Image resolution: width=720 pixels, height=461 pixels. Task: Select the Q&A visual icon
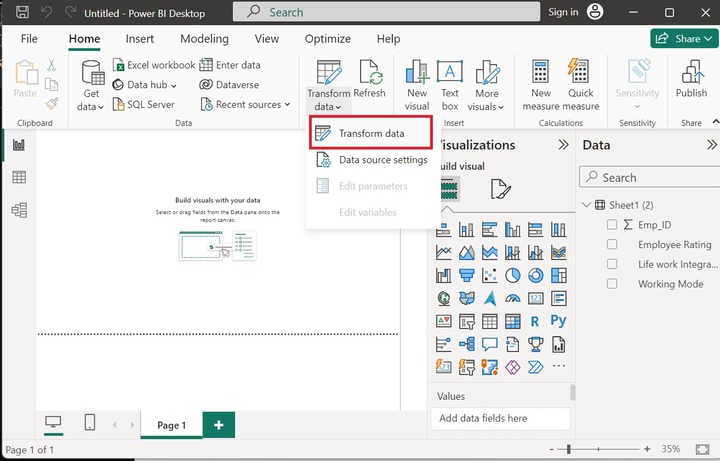pyautogui.click(x=489, y=344)
